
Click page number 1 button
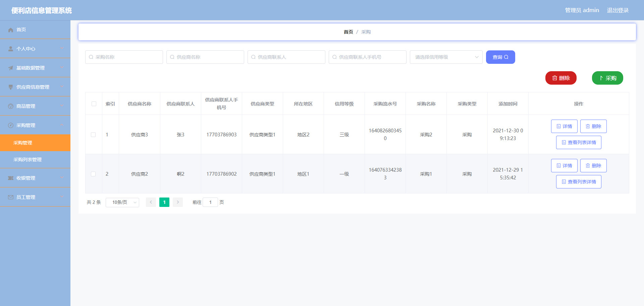164,202
